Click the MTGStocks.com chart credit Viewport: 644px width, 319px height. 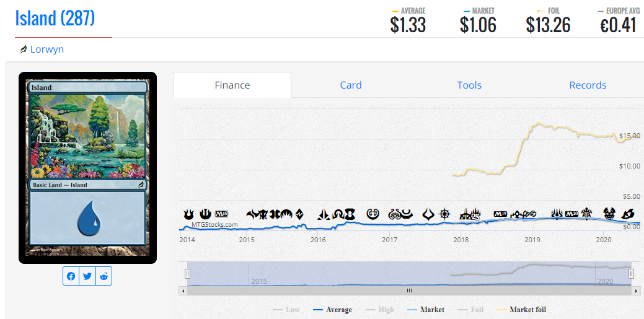[x=214, y=225]
